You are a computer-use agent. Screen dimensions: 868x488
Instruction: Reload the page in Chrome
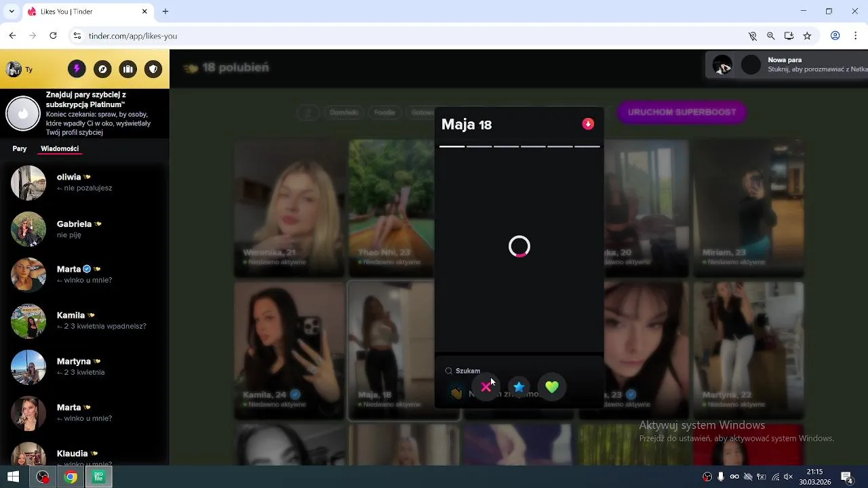(53, 36)
